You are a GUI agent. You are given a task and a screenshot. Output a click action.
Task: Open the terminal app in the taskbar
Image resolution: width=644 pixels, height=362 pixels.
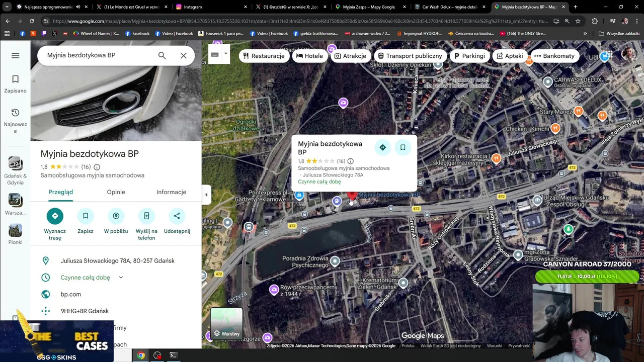173,355
